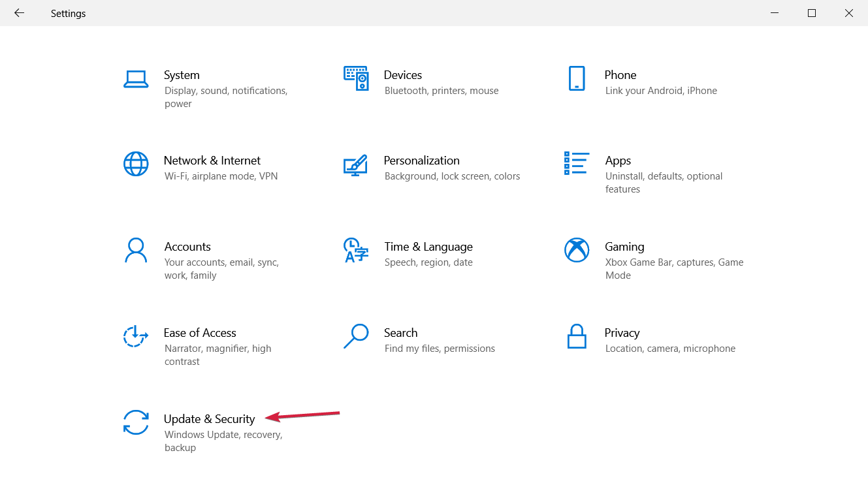Screen dimensions: 868x485
Task: Click the Update & Security sync arrows icon
Action: pyautogui.click(x=136, y=422)
